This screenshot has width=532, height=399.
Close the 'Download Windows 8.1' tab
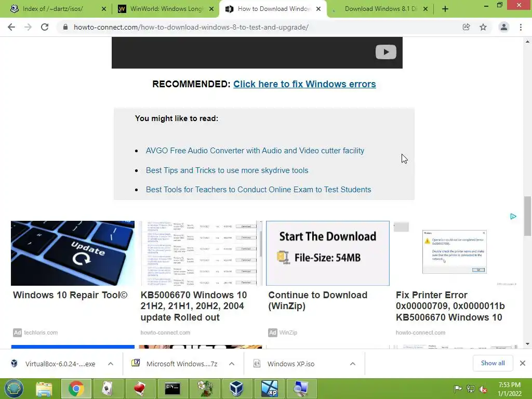point(425,9)
